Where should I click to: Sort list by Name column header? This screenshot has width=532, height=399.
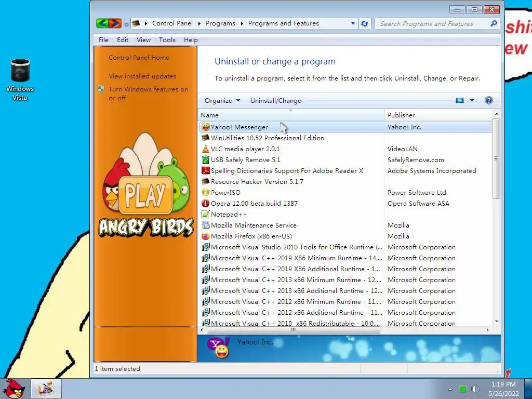(x=291, y=115)
